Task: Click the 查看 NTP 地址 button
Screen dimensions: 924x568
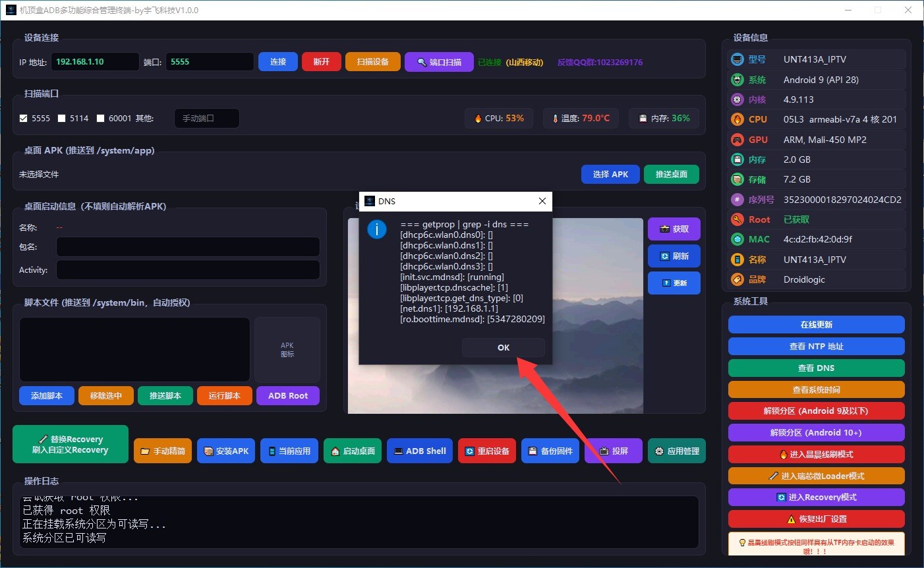Action: (x=817, y=346)
